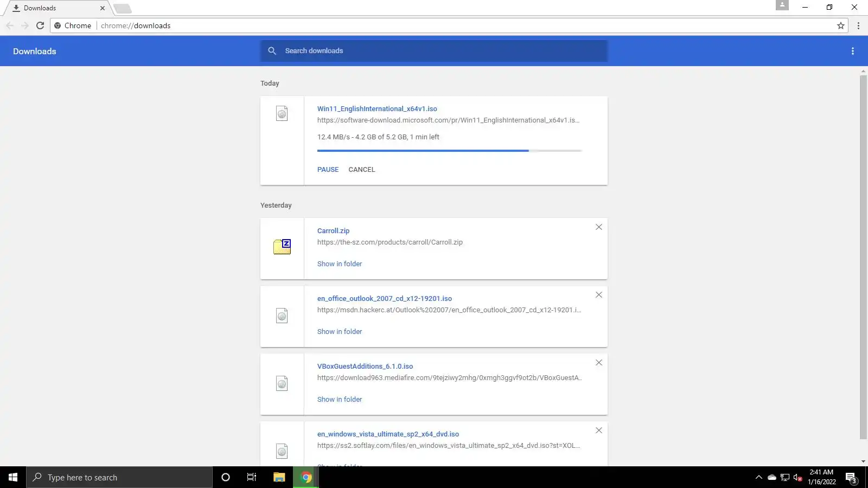The width and height of the screenshot is (868, 488).
Task: Click the zip file icon for Carroll.zip
Action: click(282, 247)
